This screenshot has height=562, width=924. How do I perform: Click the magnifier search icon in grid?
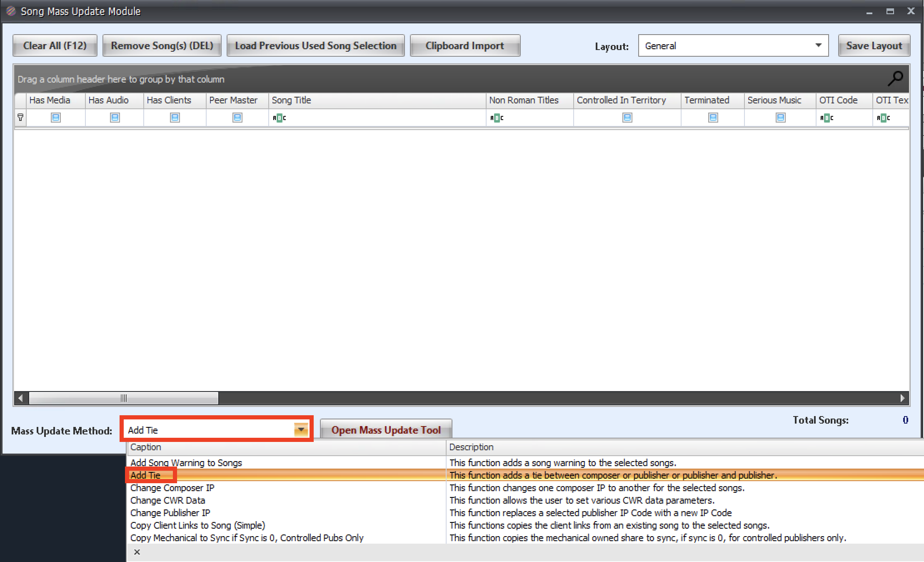coord(895,78)
